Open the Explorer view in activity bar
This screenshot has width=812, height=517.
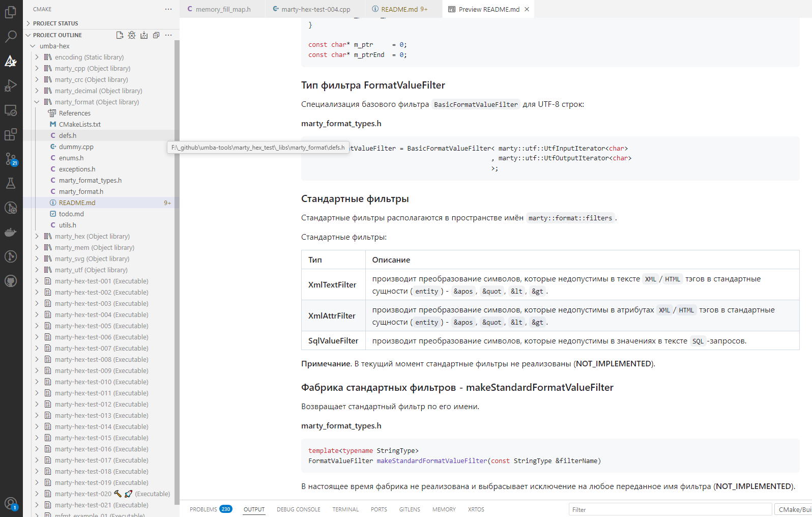click(x=11, y=12)
